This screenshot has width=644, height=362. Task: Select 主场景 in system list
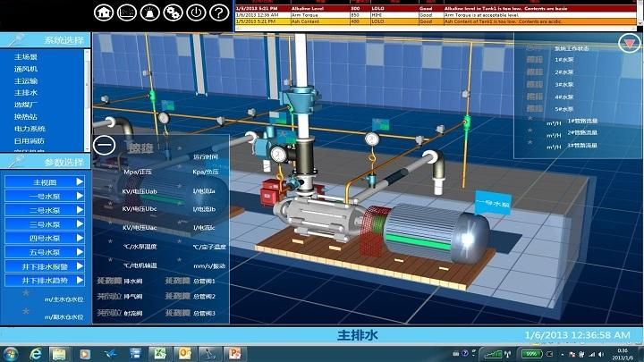pyautogui.click(x=29, y=56)
